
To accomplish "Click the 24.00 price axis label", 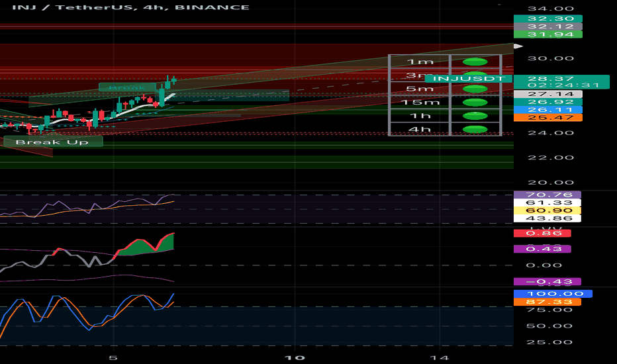I will [551, 132].
